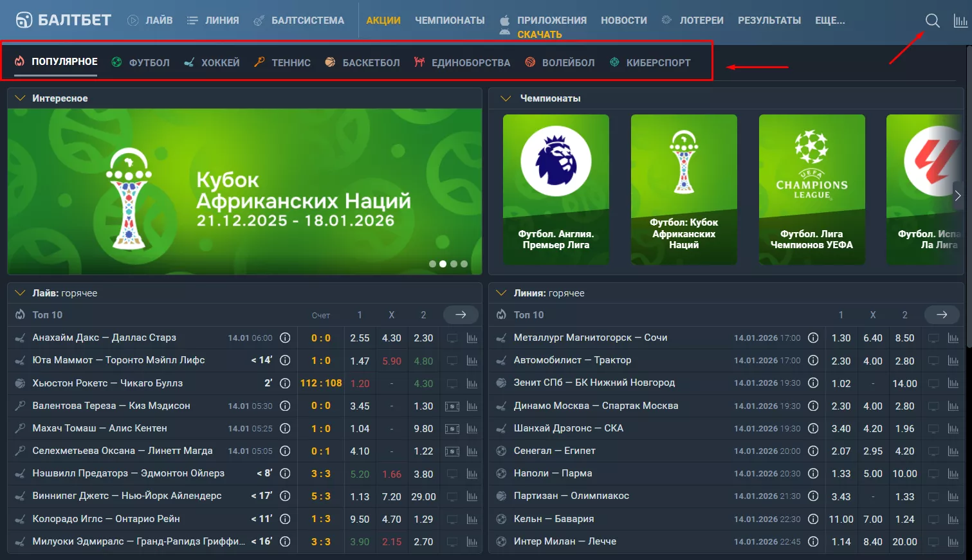Screen dimensions: 972x560
Task: Open the Металлург Магнитогорск — Сочи match link
Action: [x=590, y=338]
